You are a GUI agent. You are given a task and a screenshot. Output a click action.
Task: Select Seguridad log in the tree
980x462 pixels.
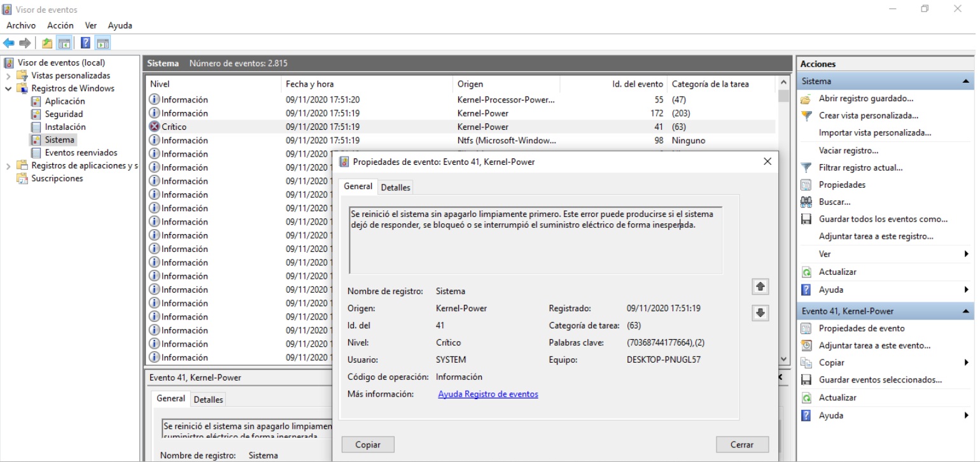point(63,114)
